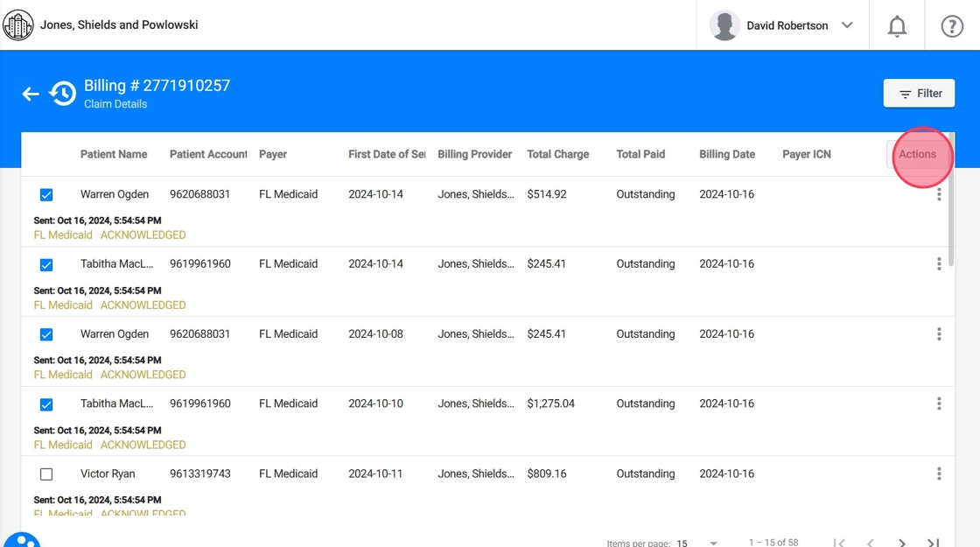
Task: Click the Billing # 2771910257 title
Action: 157,86
